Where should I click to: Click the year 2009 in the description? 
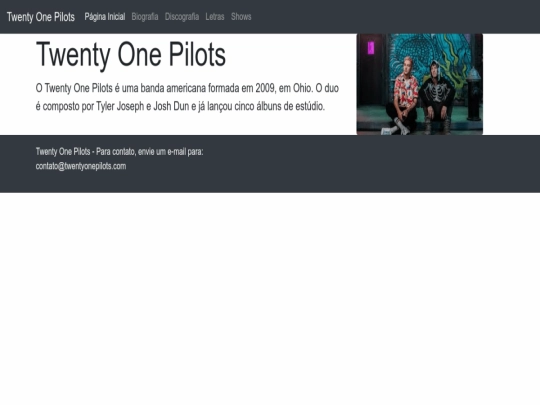click(x=265, y=88)
